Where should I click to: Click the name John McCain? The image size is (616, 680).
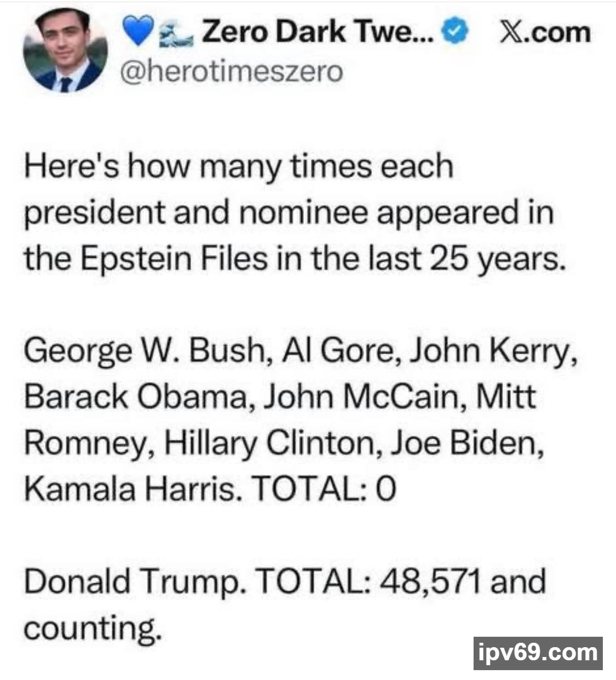click(x=361, y=396)
